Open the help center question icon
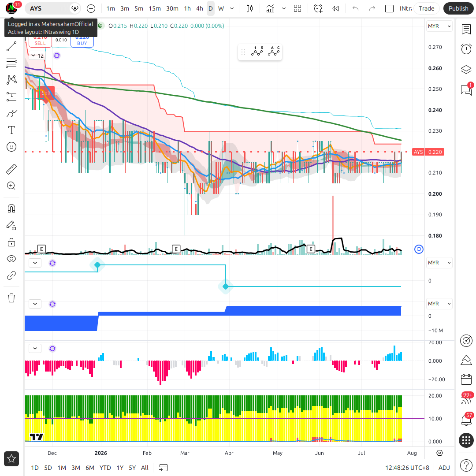Screen dimensions: 476x476 pos(466,465)
